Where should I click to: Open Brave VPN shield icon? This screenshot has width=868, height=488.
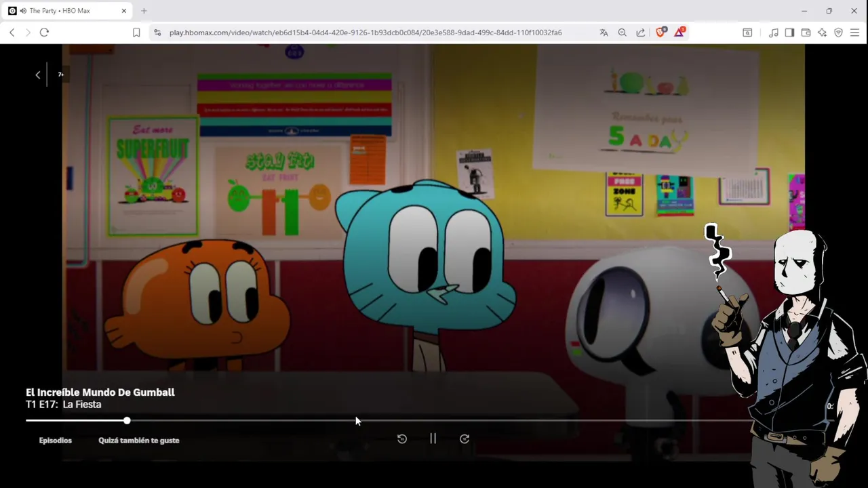[838, 33]
